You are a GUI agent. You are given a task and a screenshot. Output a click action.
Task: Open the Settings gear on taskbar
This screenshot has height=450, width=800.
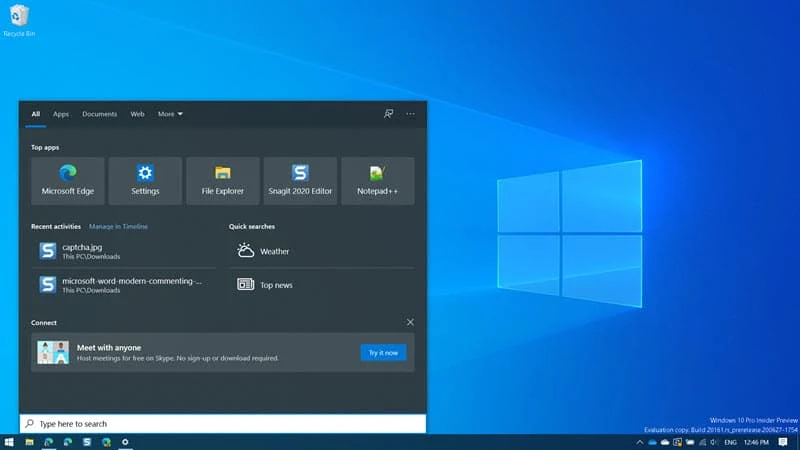point(125,442)
